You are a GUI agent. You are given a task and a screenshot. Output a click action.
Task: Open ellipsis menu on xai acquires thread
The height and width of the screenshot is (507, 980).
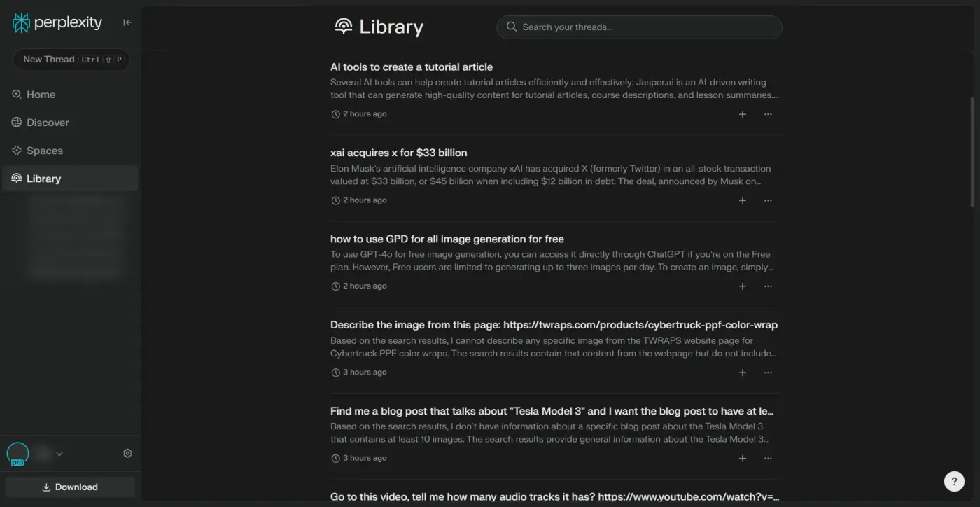click(768, 200)
